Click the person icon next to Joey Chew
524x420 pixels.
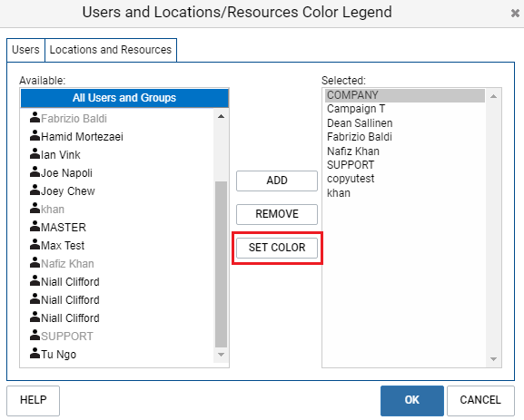pos(35,190)
